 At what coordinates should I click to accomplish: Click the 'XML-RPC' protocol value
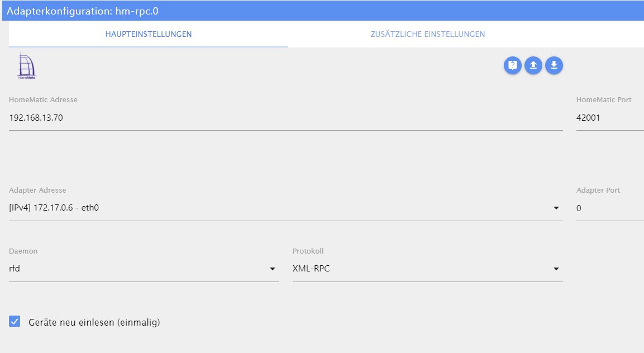coord(311,268)
